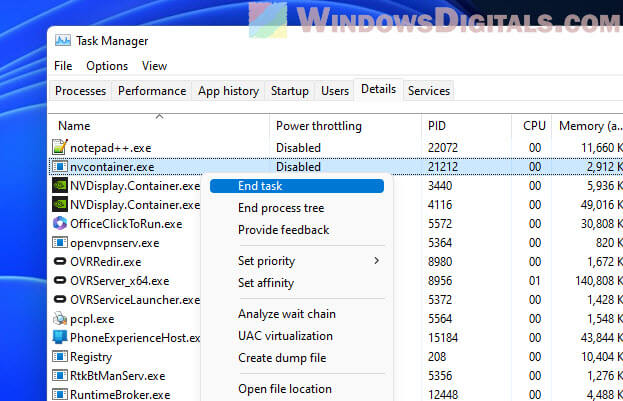623x401 pixels.
Task: Choose End process tree option
Action: [280, 208]
